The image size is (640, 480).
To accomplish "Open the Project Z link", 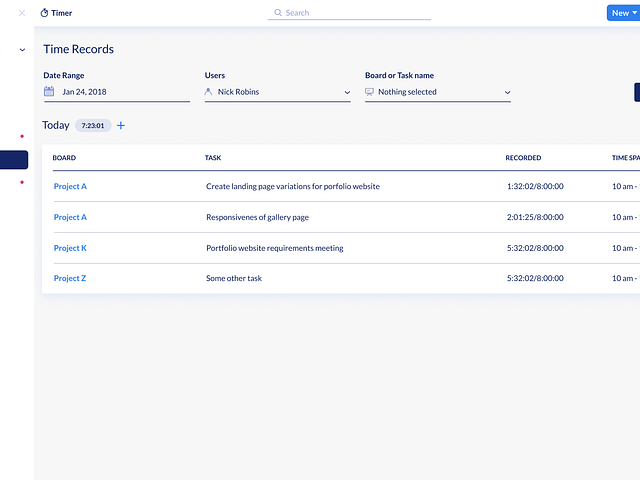I will [x=70, y=278].
